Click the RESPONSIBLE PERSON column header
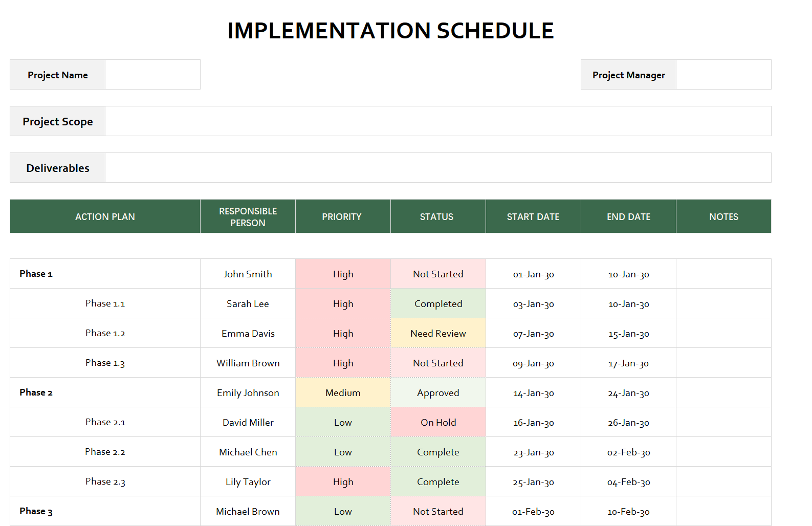The width and height of the screenshot is (812, 526). point(248,216)
